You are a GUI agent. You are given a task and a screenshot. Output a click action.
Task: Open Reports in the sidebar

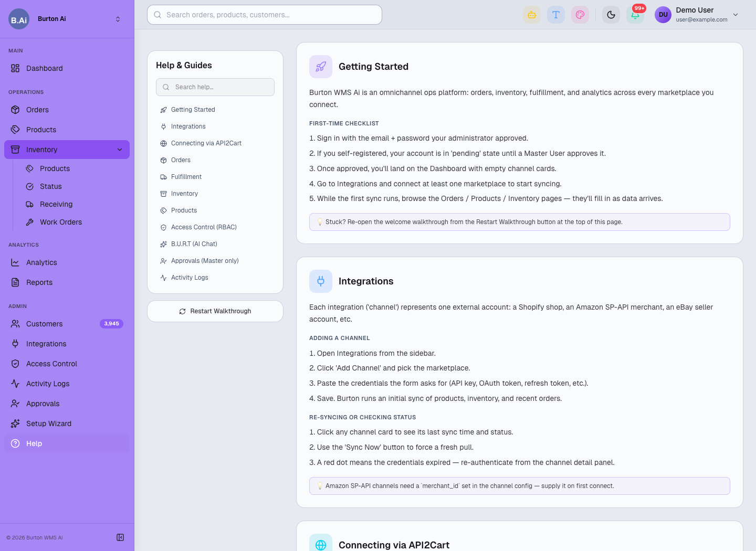[x=67, y=282]
